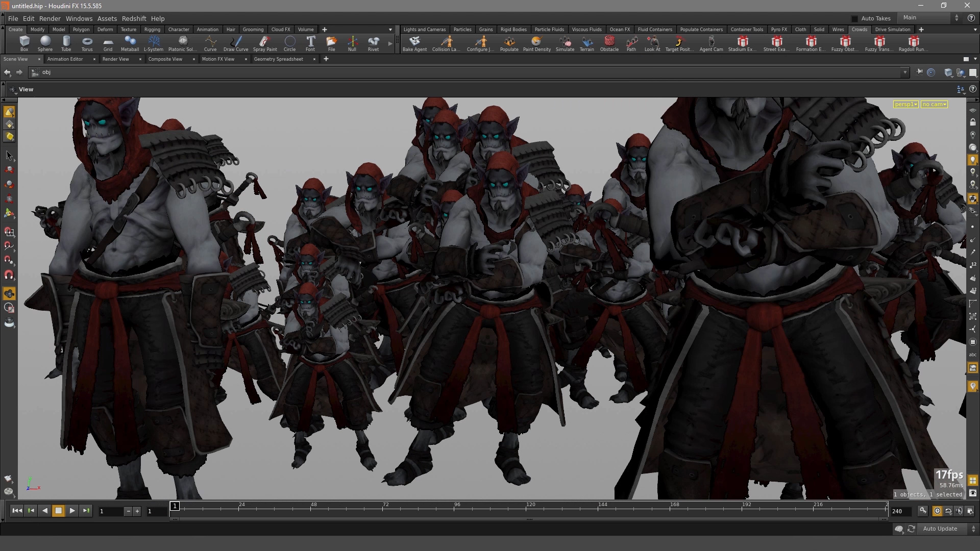Open the no cam camera dropdown
980x551 pixels.
934,104
